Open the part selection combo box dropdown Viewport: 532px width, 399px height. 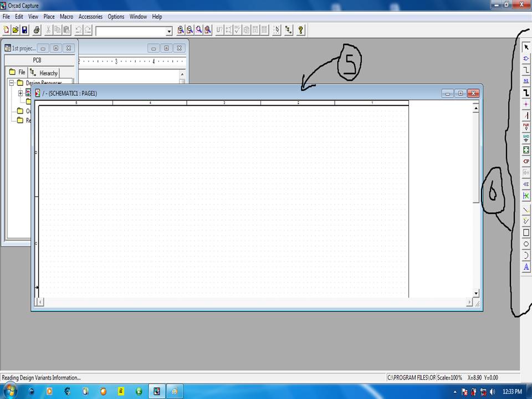point(169,32)
